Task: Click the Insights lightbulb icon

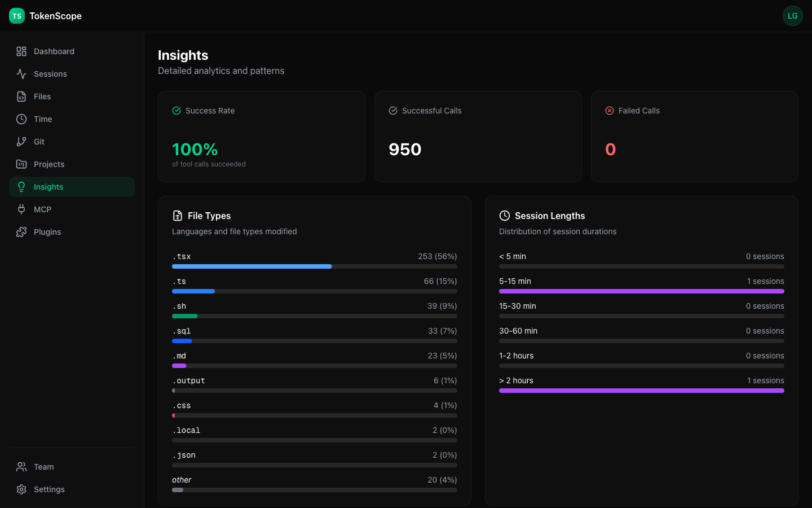Action: tap(21, 187)
